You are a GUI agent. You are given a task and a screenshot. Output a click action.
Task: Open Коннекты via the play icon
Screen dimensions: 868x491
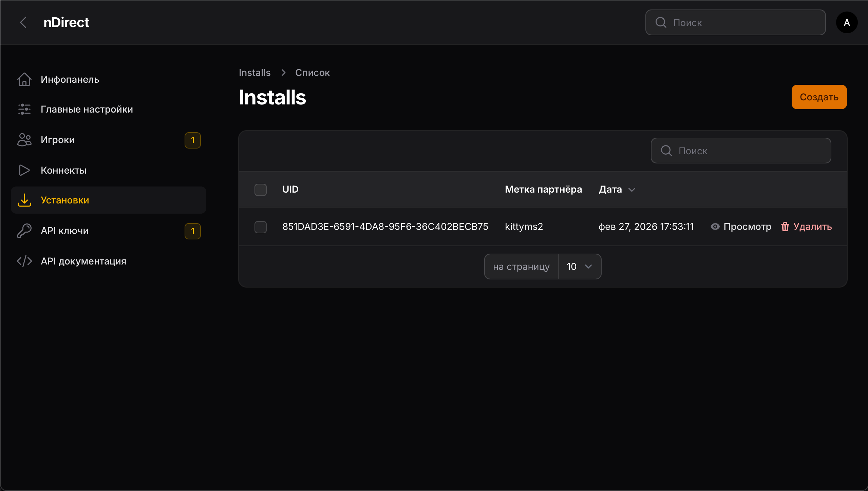point(24,170)
